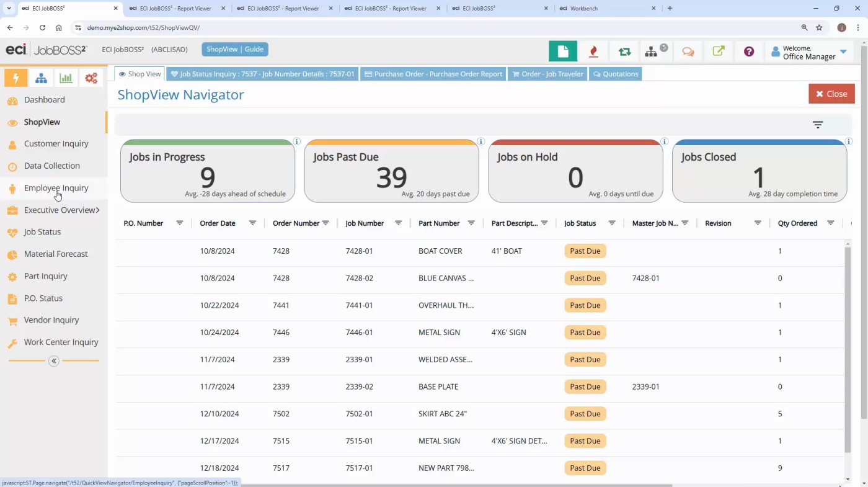Open P.O. Number column filter menu
This screenshot has width=868, height=487.
point(180,223)
